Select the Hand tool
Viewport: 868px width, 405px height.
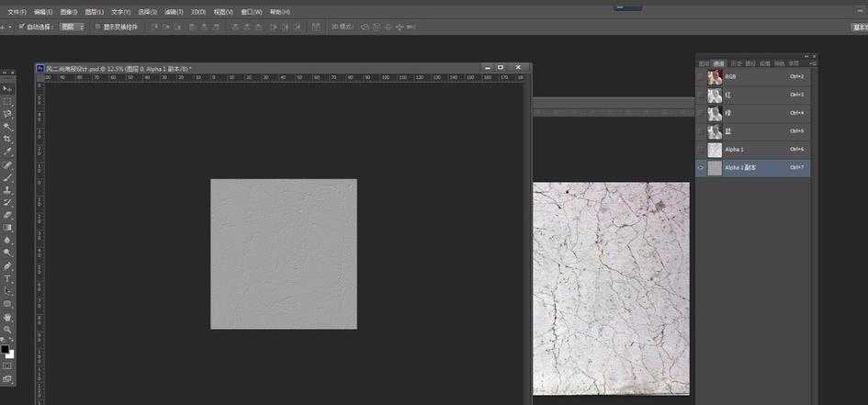7,317
